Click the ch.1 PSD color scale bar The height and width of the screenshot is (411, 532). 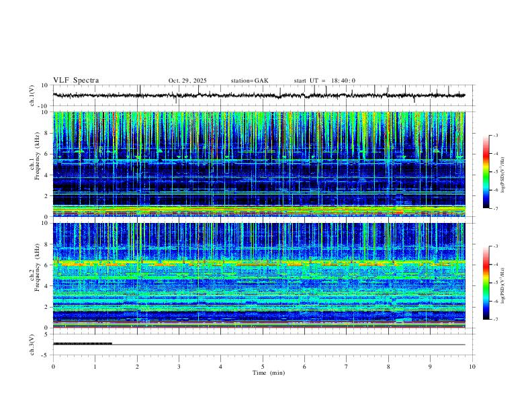[486, 172]
